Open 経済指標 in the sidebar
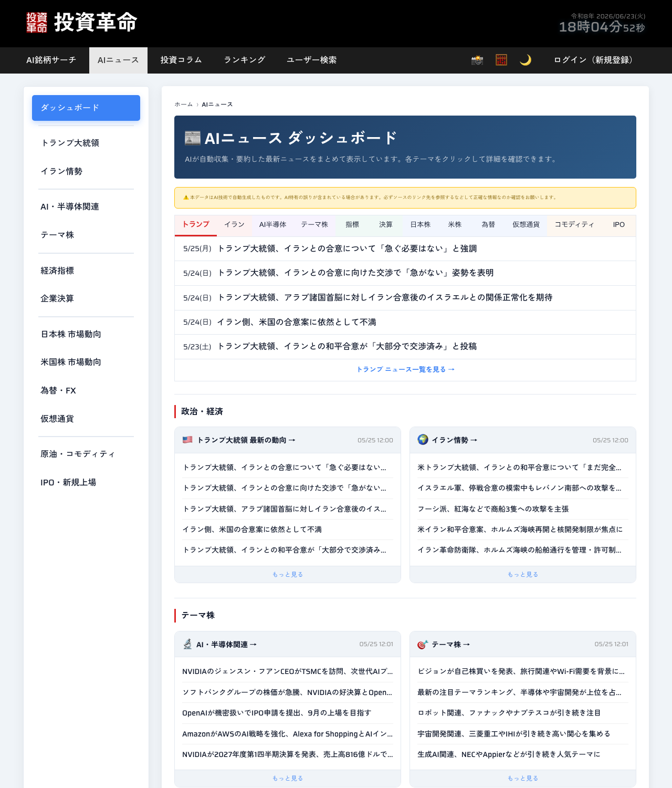672x788 pixels. [x=86, y=271]
